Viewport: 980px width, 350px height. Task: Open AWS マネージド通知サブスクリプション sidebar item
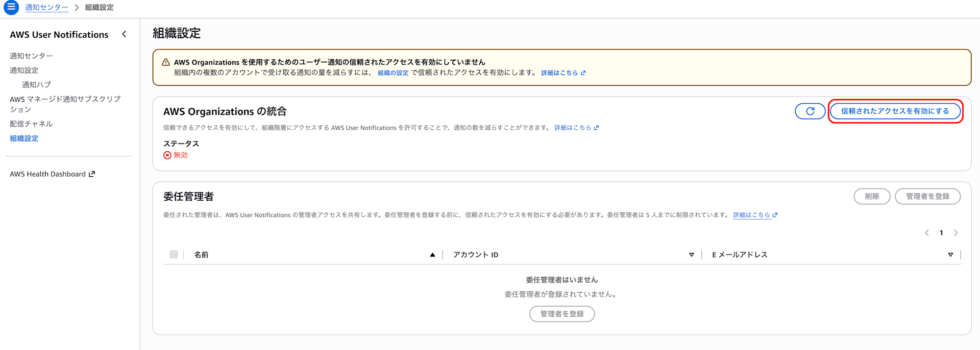pos(65,104)
